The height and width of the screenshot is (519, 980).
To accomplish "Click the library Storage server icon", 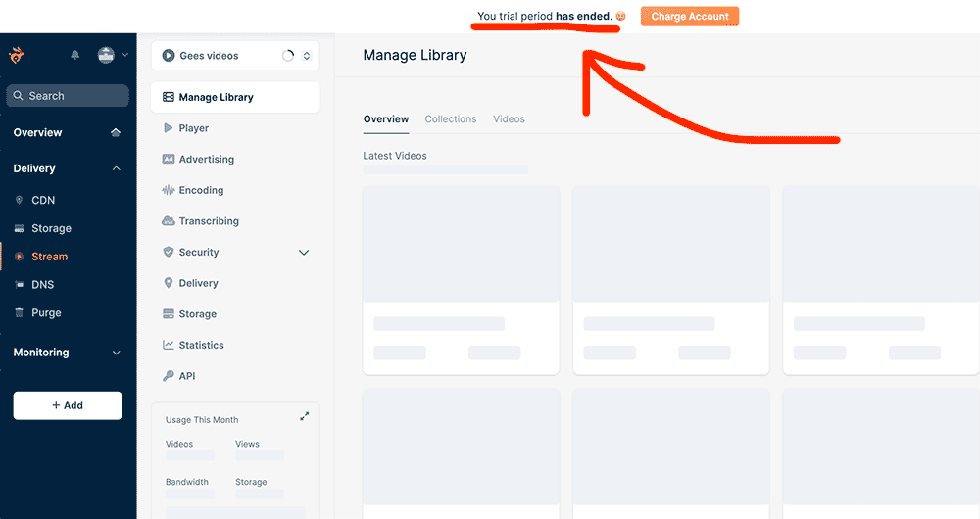I will 169,314.
